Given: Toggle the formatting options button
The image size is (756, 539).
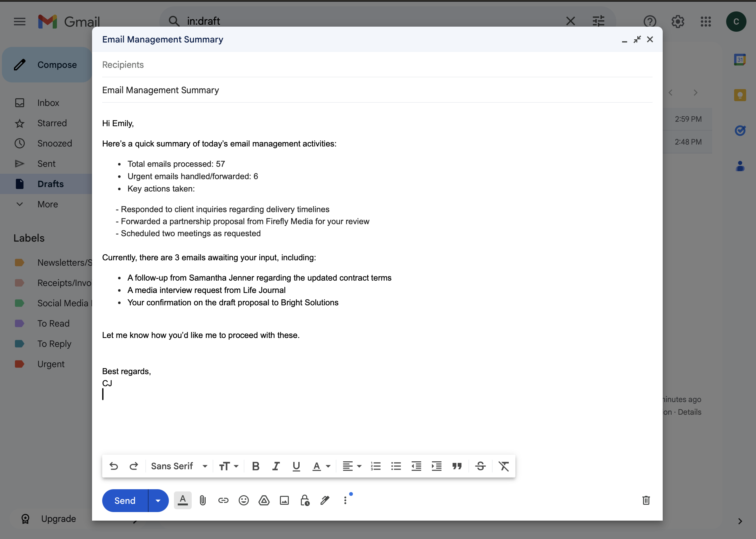Looking at the screenshot, I should [x=183, y=501].
